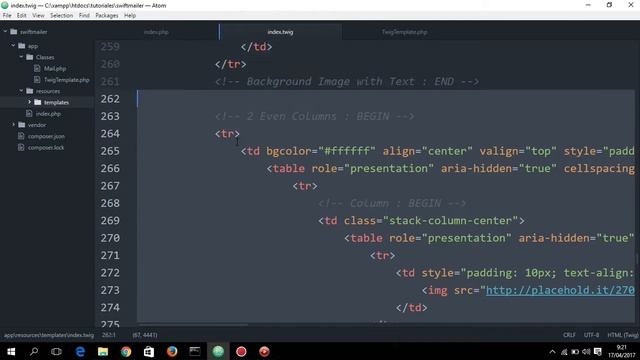Open Firefox from taskbar
Image resolution: width=640 pixels, height=360 pixels.
point(172,351)
